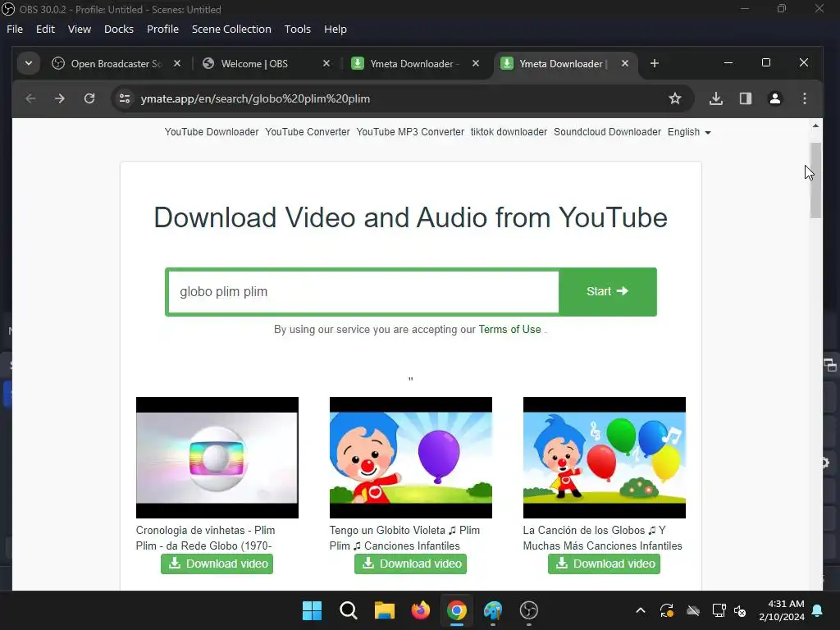840x630 pixels.
Task: Open notification bell in taskbar
Action: 818,610
